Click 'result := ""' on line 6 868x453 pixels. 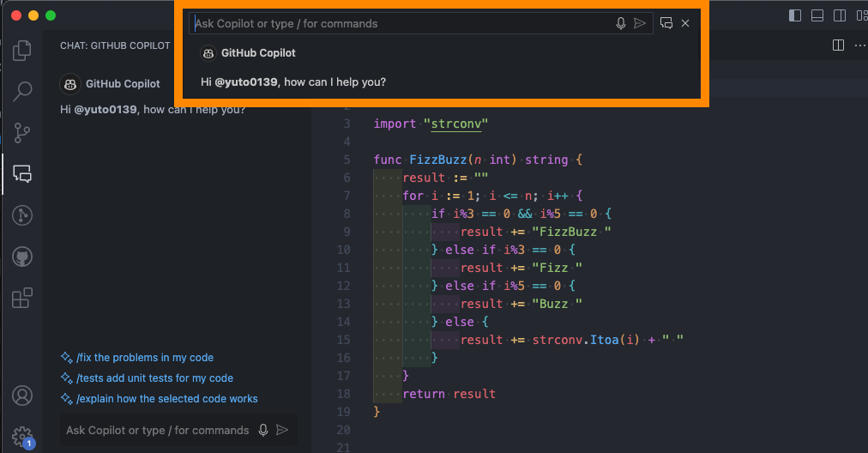coord(445,178)
